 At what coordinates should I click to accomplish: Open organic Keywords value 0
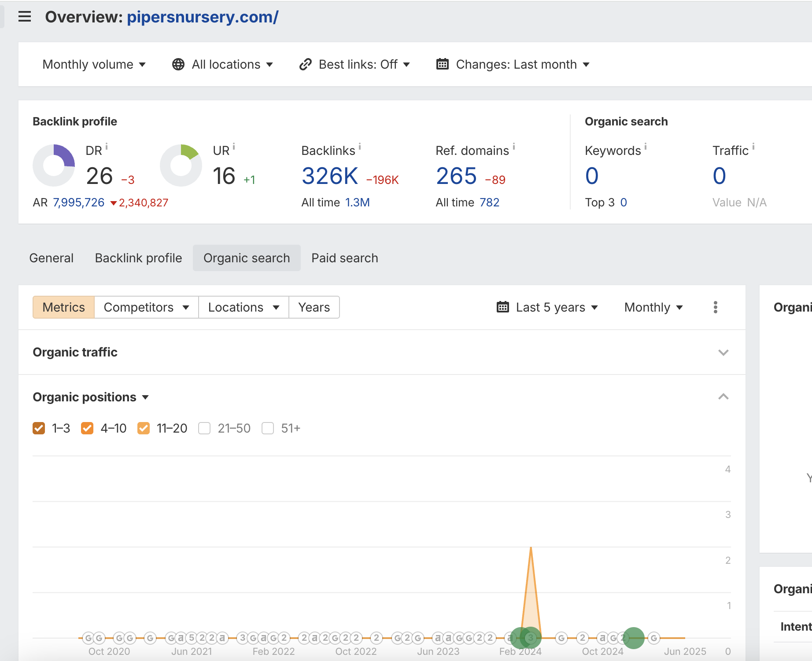592,176
